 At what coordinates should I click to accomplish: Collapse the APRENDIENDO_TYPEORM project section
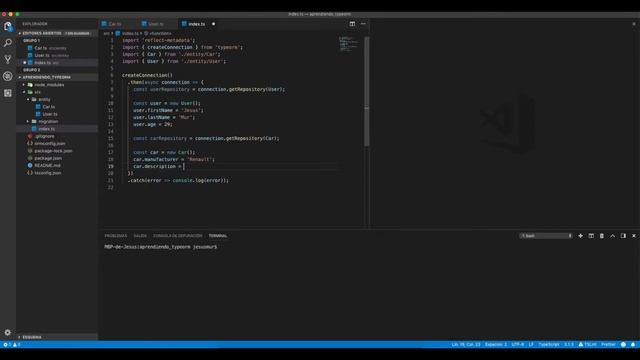(20, 77)
